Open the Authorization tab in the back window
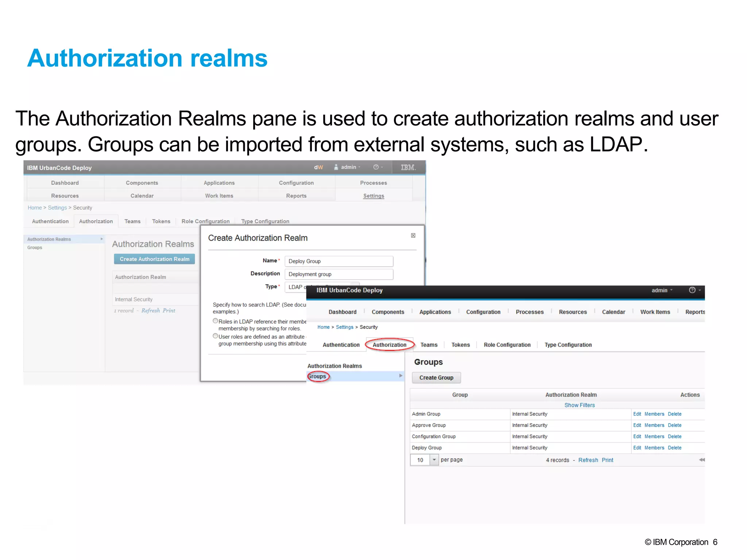The image size is (747, 560). [96, 221]
